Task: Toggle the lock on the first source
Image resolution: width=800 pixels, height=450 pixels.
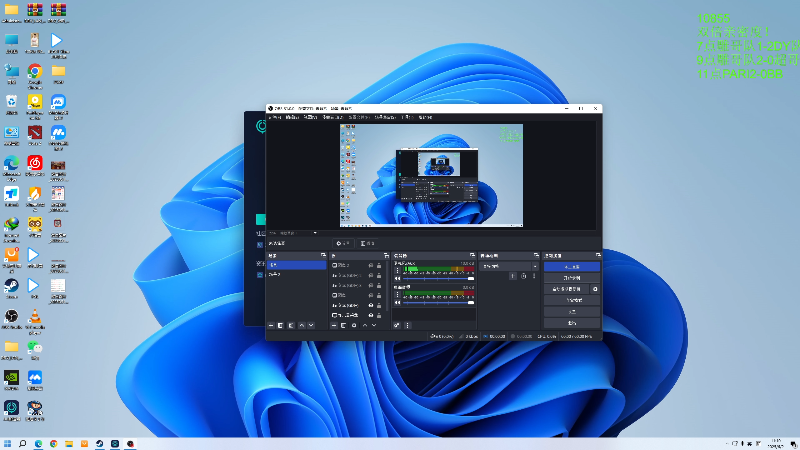Action: pos(379,265)
